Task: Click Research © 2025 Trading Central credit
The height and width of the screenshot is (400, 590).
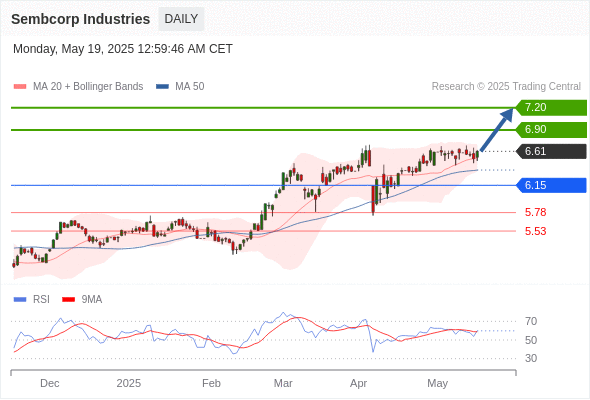Action: pos(506,87)
